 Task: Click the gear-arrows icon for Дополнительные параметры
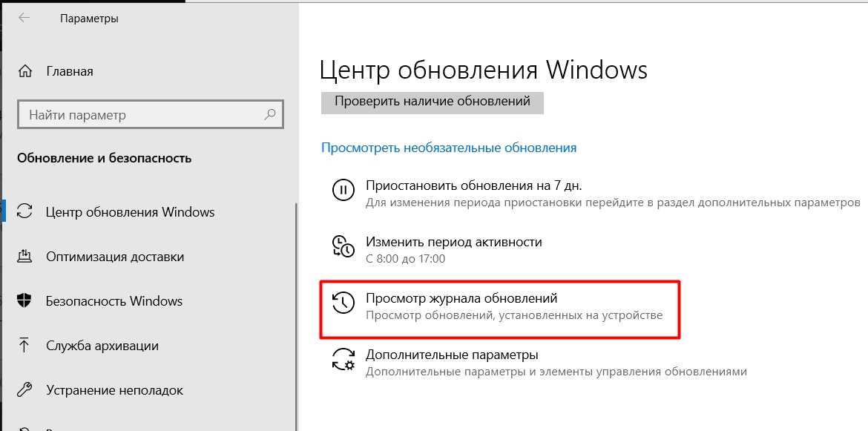click(343, 359)
